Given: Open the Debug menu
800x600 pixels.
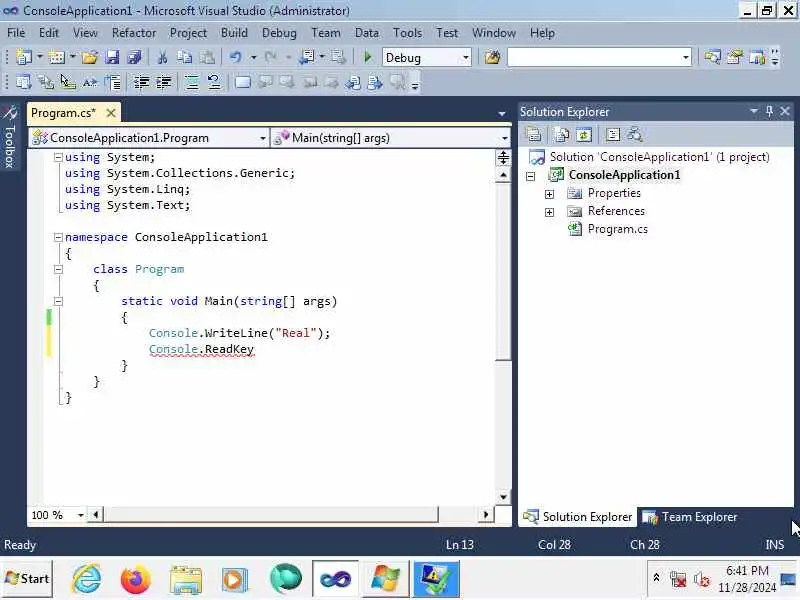Looking at the screenshot, I should (279, 33).
